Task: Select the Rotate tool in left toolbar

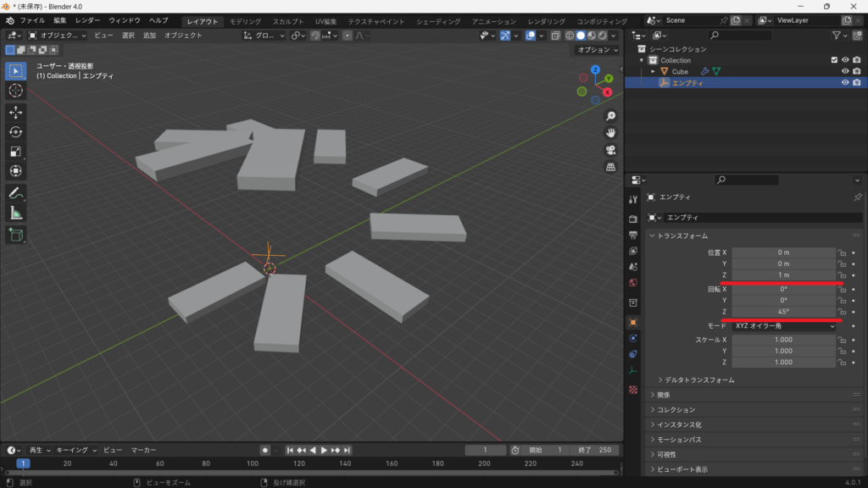Action: (x=15, y=131)
